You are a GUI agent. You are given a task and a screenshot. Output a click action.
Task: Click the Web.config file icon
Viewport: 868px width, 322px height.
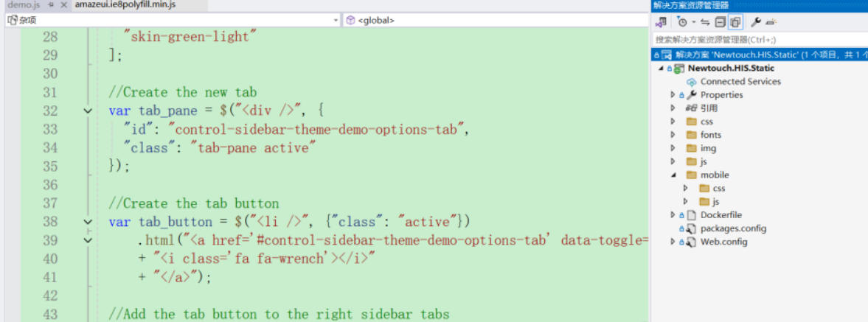pos(691,242)
